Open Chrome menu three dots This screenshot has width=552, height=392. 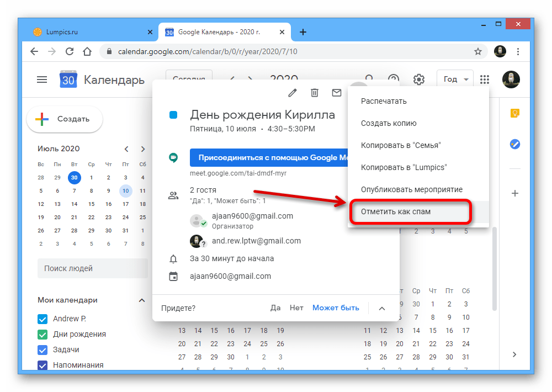(x=518, y=51)
